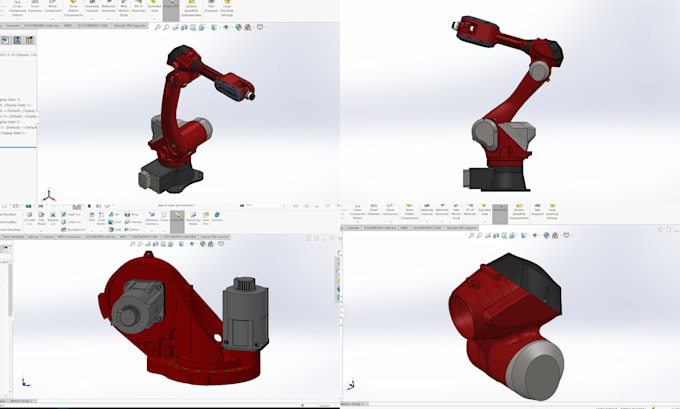680x409 pixels.
Task: Click Zoom to Fit in base part window
Action: [132, 244]
